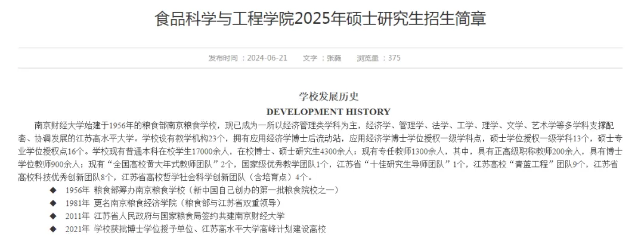Viewport: 644px width, 235px height.
Task: Click the diamond bullet beside 2021年
Action: coord(53,229)
